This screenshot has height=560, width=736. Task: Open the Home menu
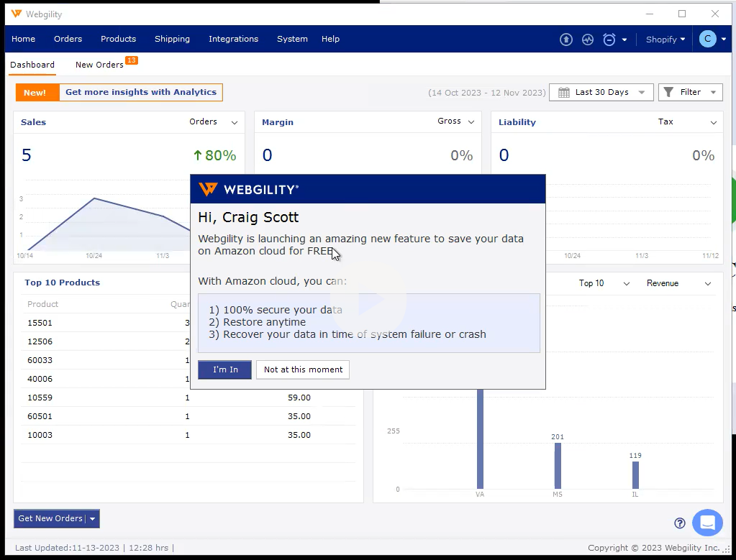tap(24, 39)
